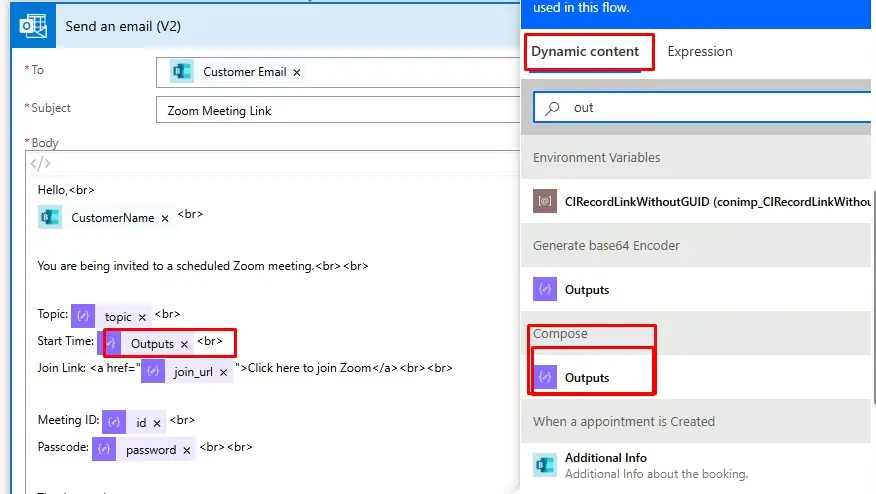
Task: Switch to the Dynamic content tab
Action: click(x=589, y=51)
